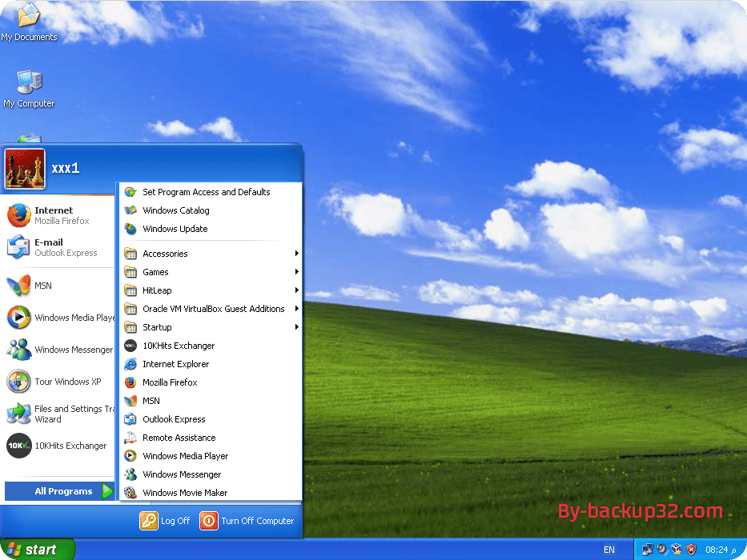
Task: Open the My Computer desktop icon
Action: [29, 88]
